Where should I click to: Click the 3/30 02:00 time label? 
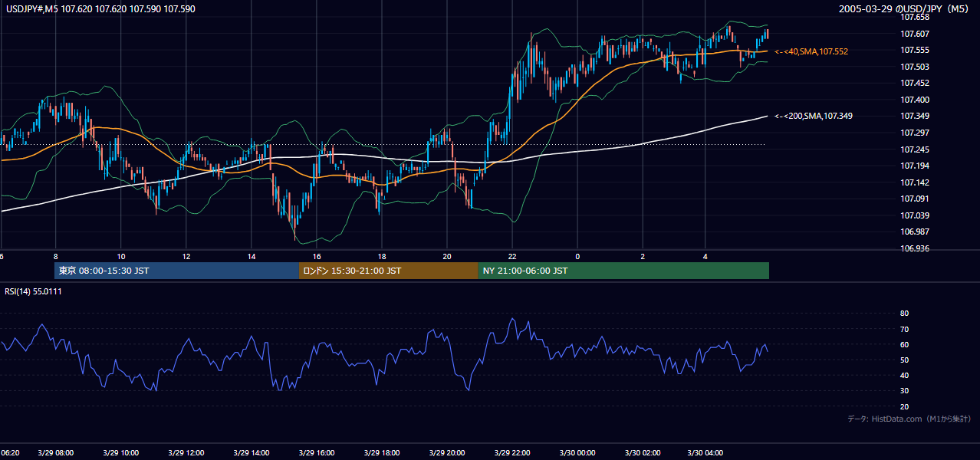(x=642, y=452)
